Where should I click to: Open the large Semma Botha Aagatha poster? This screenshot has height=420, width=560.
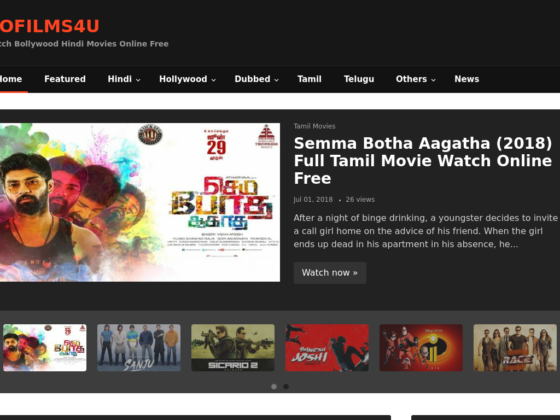(140, 202)
